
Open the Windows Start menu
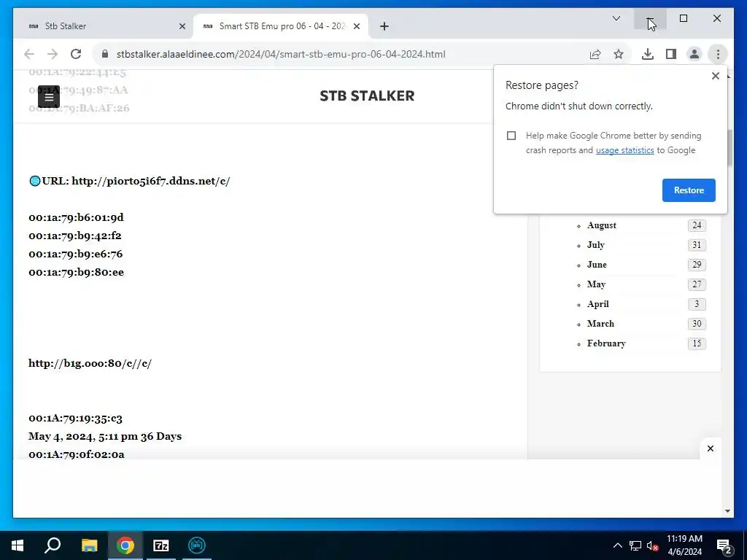pos(18,545)
